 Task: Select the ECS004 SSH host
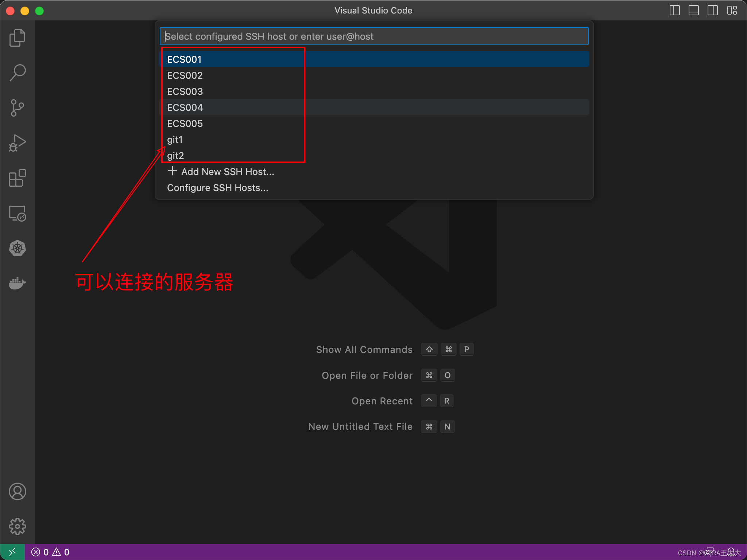(375, 107)
